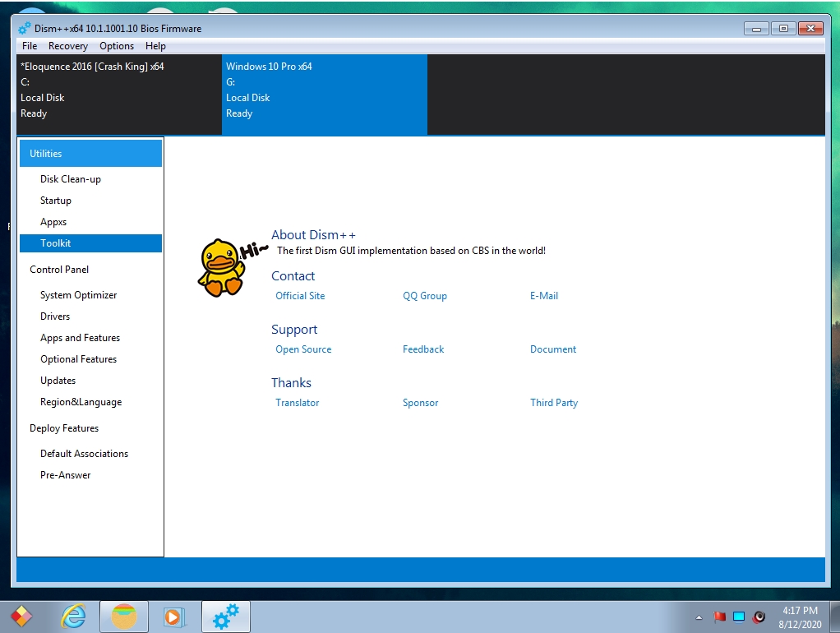The image size is (840, 633).
Task: Open the Open Source link
Action: 303,349
